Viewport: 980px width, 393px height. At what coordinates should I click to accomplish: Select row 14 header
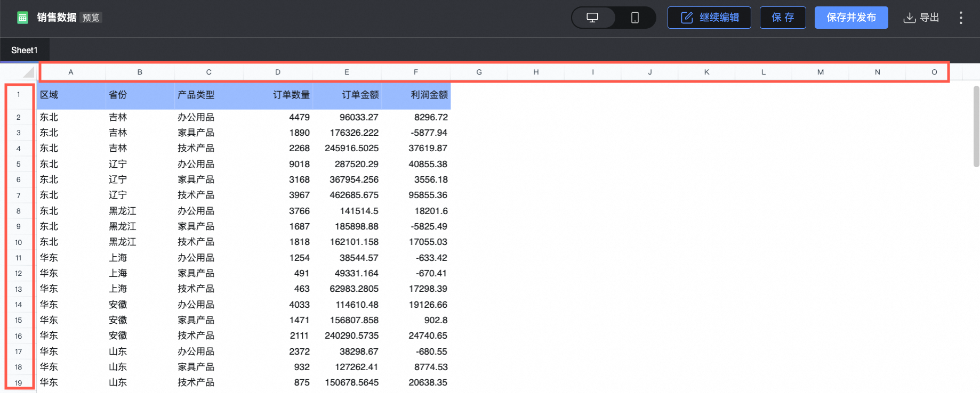pyautogui.click(x=19, y=305)
